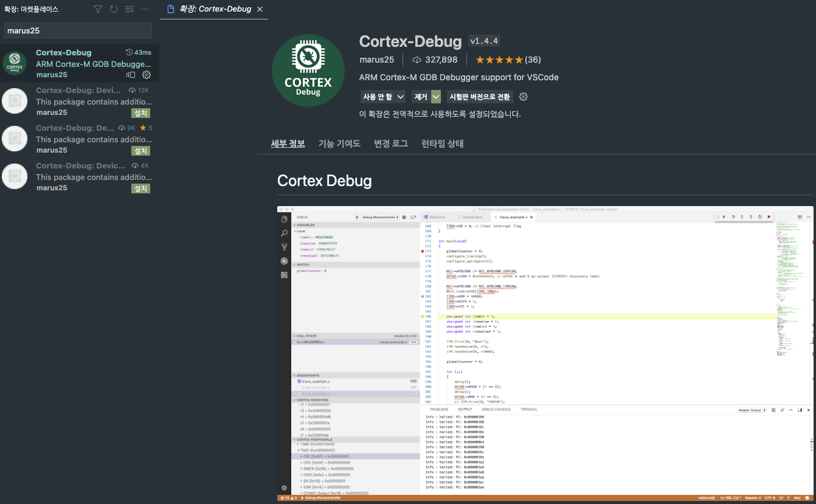Select the Cortex-Debug extension row rated 5 stars

[80, 139]
